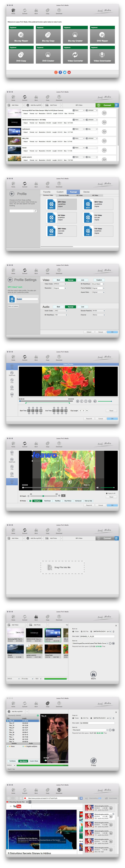The width and height of the screenshot is (125, 868).
Task: Click the Profile search input field
Action: pos(22,211)
